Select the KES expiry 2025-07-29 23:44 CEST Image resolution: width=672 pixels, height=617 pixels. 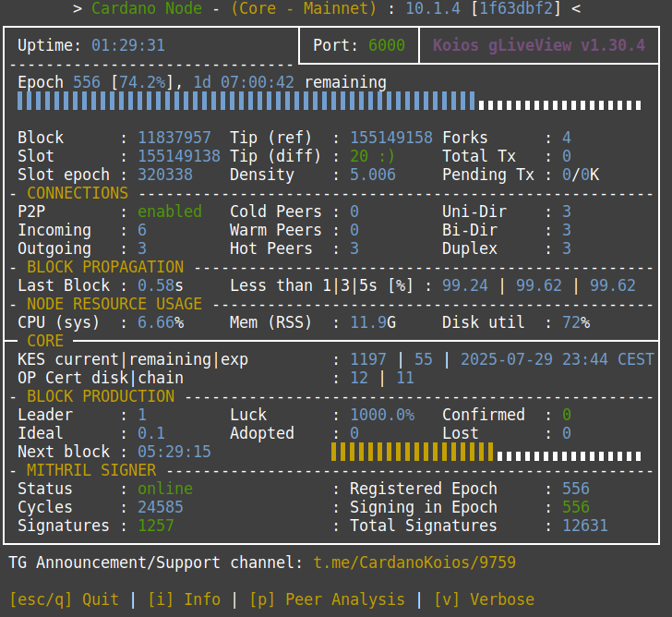(x=558, y=359)
